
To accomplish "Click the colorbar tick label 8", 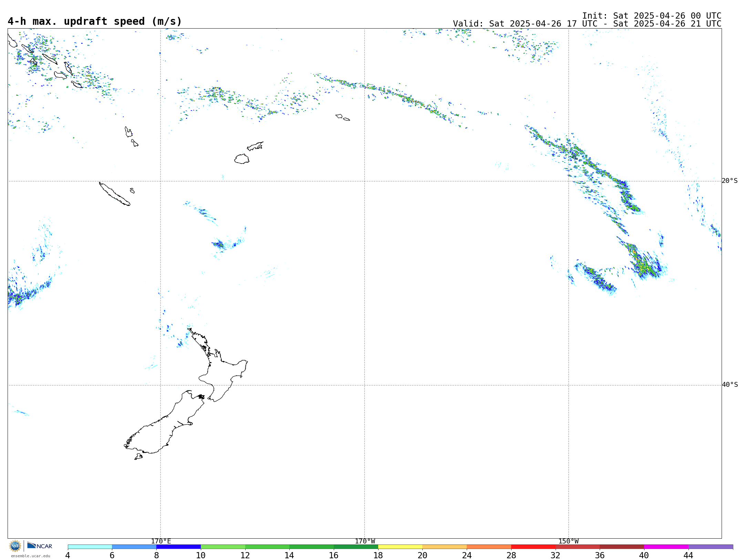I will click(156, 555).
